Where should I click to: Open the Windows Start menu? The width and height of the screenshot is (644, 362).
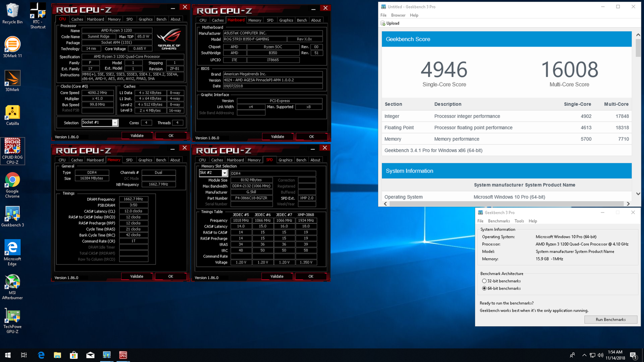click(x=8, y=355)
